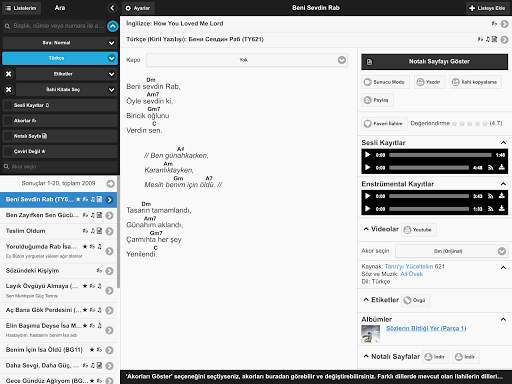The height and width of the screenshot is (384, 512).
Task: Focus the song search input field
Action: point(55,26)
